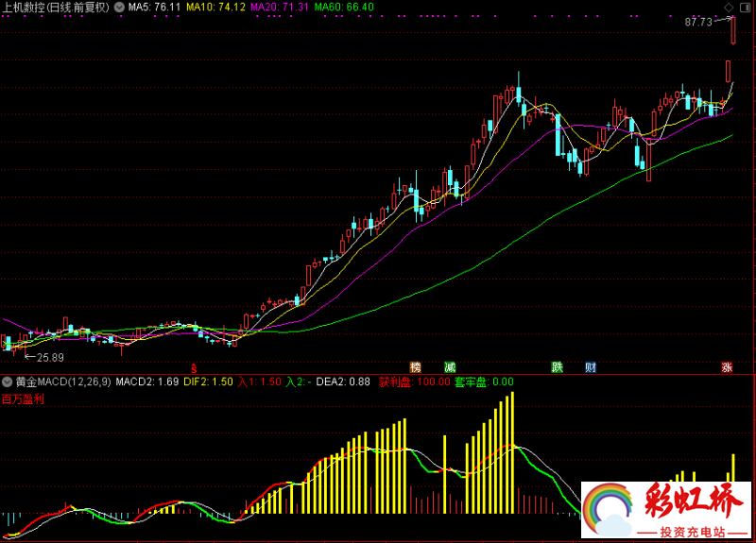Toggle the side panel icon at top right

pos(745,8)
